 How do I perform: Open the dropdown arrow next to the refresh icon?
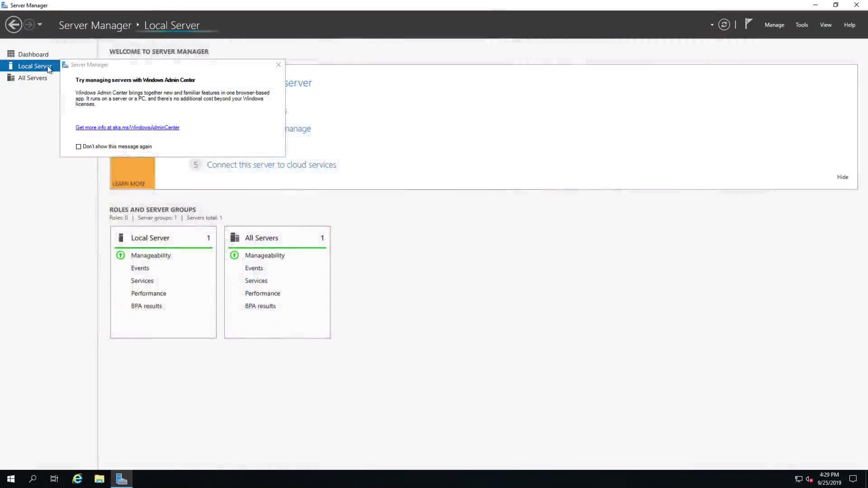tap(712, 25)
